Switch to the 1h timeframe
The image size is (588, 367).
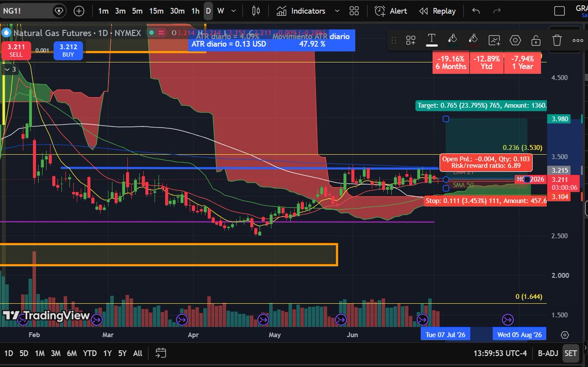pos(195,11)
